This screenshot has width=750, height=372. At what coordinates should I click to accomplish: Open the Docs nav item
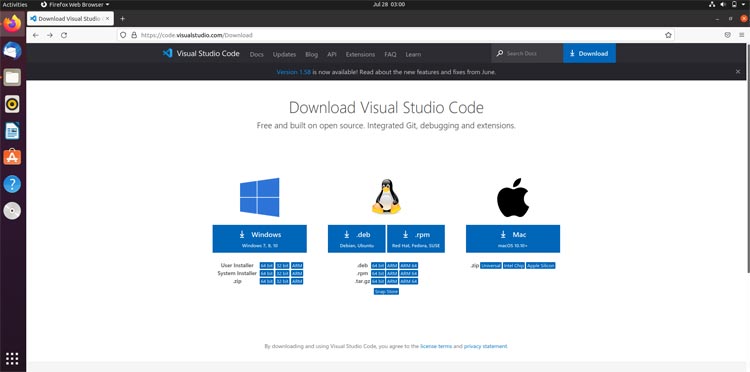[256, 54]
